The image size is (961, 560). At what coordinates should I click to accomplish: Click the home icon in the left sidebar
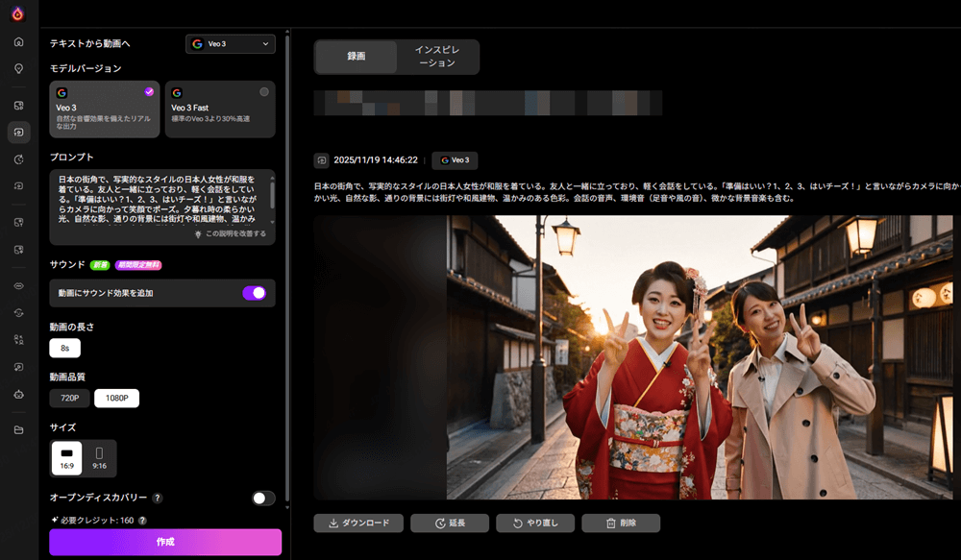tap(18, 42)
